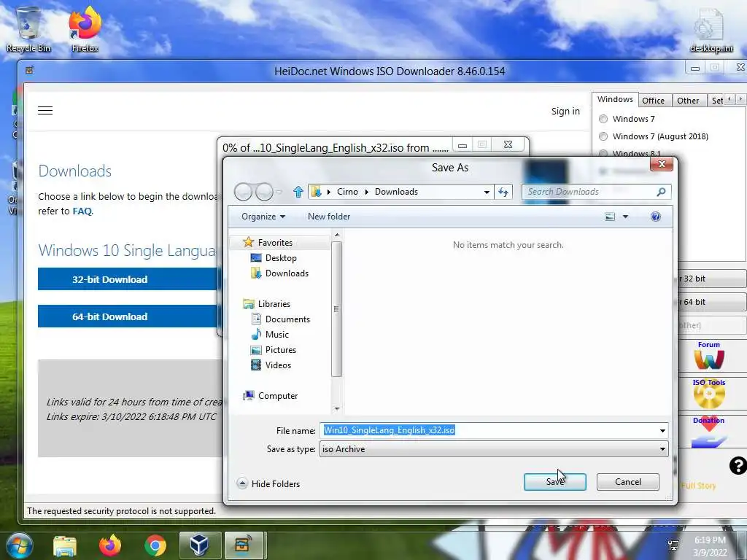Screen dimensions: 747x560
Task: Open the Recycle Bin desktop icon
Action: [28, 29]
